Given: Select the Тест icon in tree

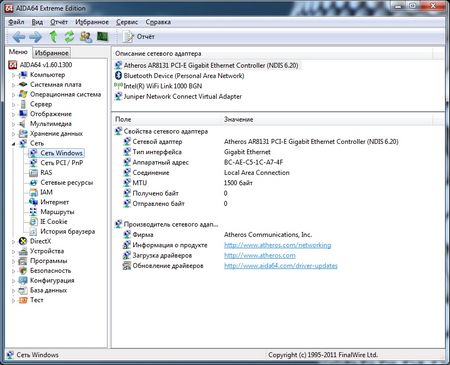Looking at the screenshot, I should [23, 300].
